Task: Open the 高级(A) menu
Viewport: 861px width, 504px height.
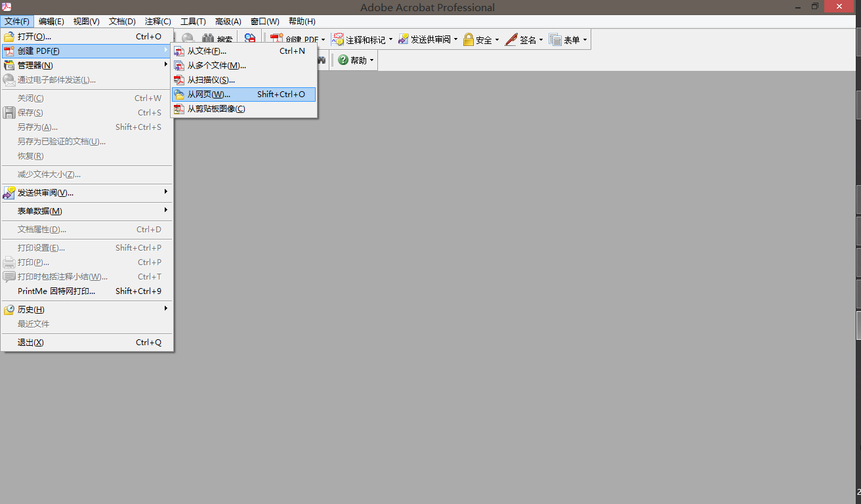Action: 228,22
